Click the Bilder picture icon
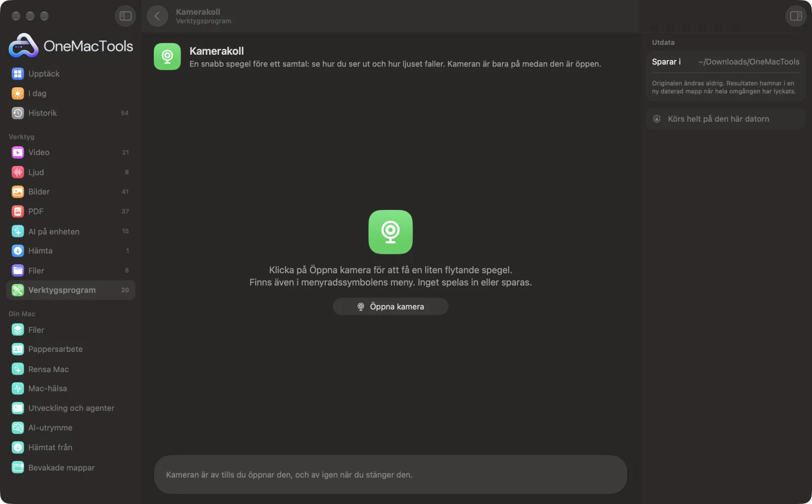Viewport: 812px width, 504px height. pyautogui.click(x=18, y=192)
